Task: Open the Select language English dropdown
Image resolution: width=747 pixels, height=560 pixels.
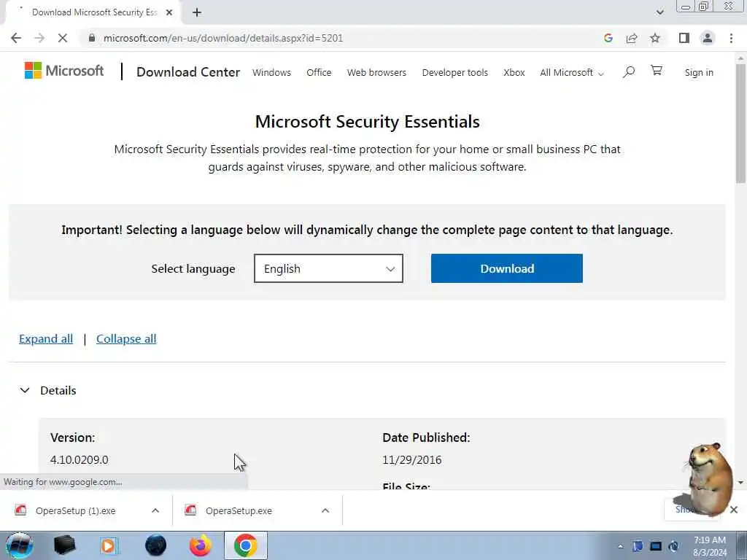Action: 328,268
